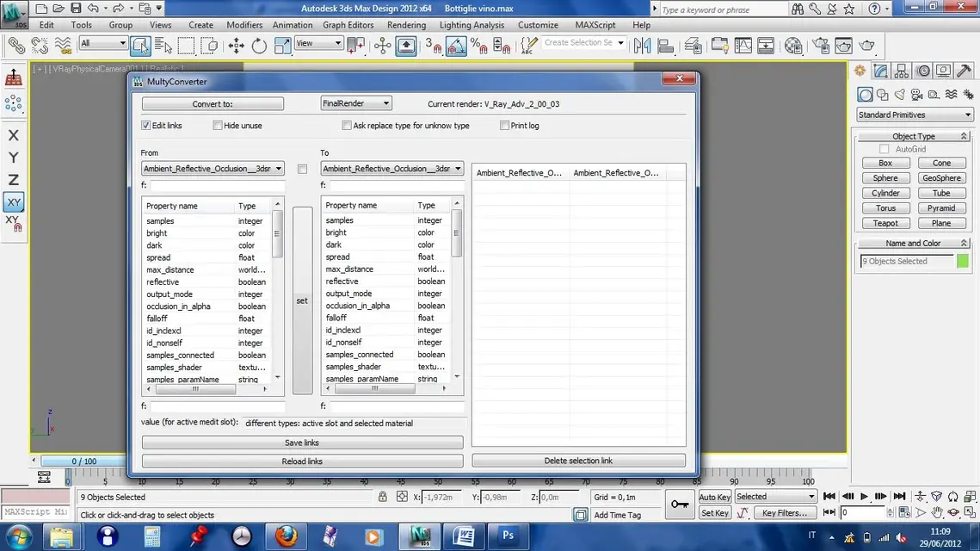Image resolution: width=980 pixels, height=551 pixels.
Task: Open the Lighting Analysis menu
Action: [472, 25]
